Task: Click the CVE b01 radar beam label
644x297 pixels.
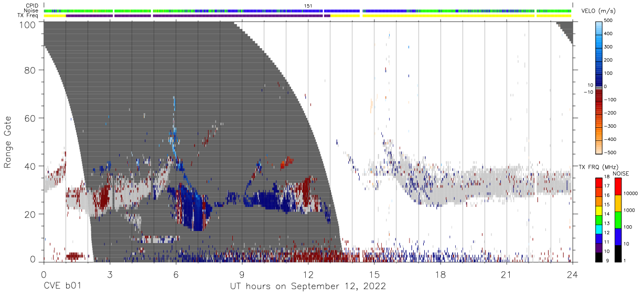Action: click(x=62, y=287)
